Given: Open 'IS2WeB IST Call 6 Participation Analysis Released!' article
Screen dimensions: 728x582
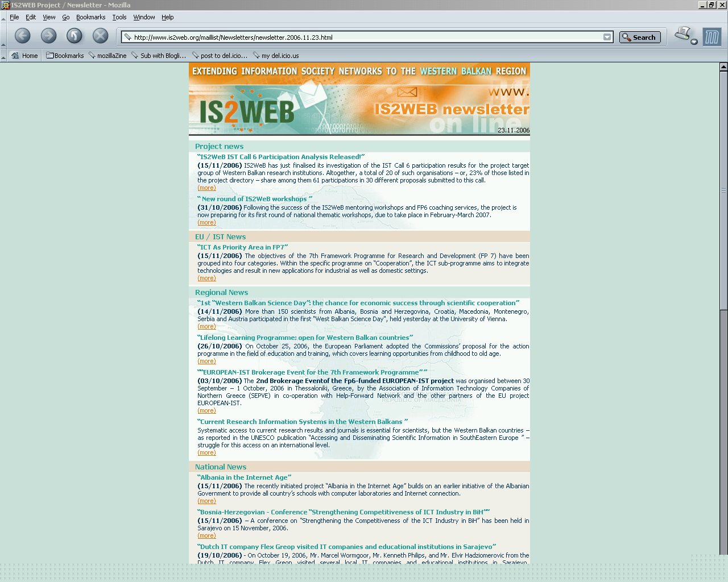Looking at the screenshot, I should pyautogui.click(x=281, y=157).
